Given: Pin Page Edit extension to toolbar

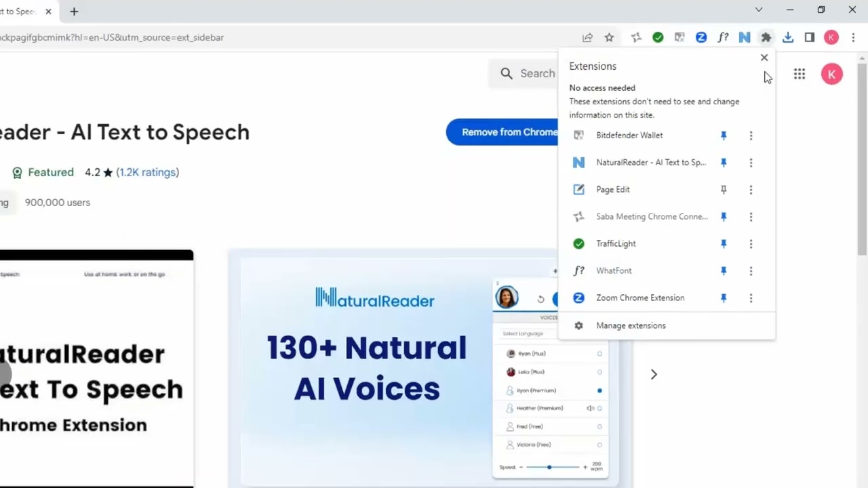Looking at the screenshot, I should pyautogui.click(x=724, y=190).
